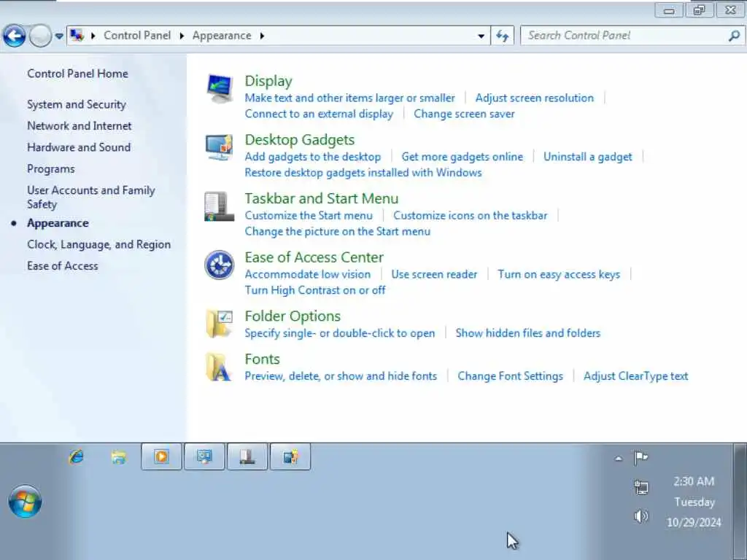Click the Start orb button
Image resolution: width=747 pixels, height=560 pixels.
(x=25, y=502)
